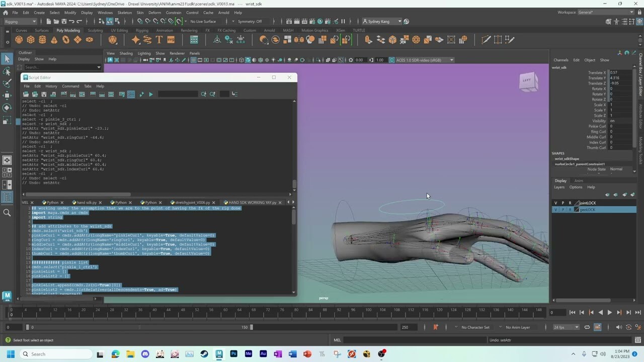Click Help in the Script Editor menu bar
Image resolution: width=644 pixels, height=362 pixels.
(100, 86)
